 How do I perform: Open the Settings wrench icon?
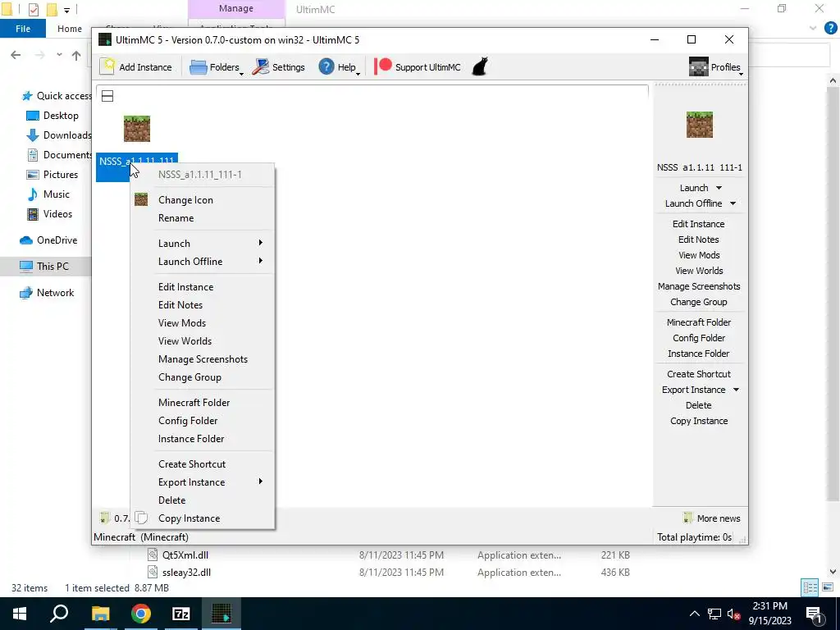click(260, 67)
